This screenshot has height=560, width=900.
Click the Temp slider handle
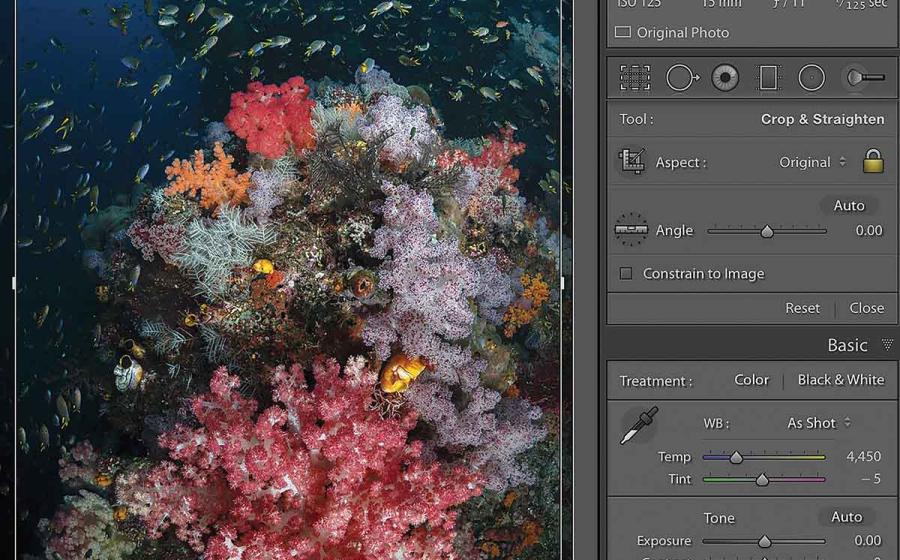click(736, 457)
